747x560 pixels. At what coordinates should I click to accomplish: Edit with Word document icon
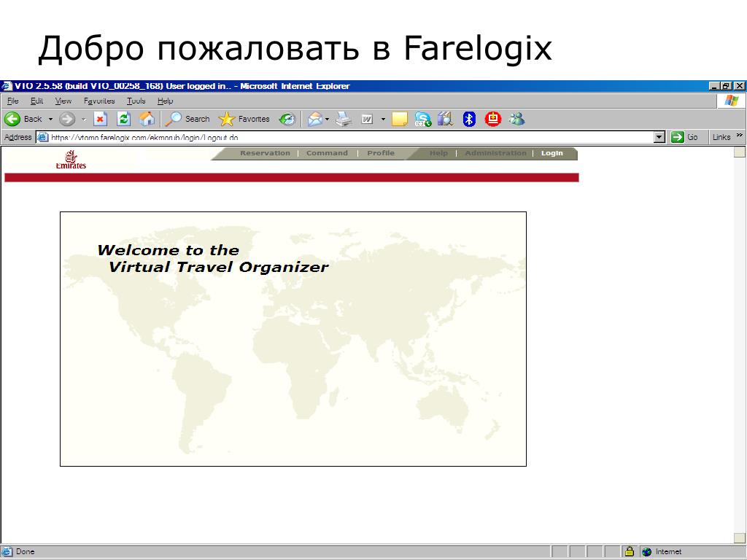367,119
